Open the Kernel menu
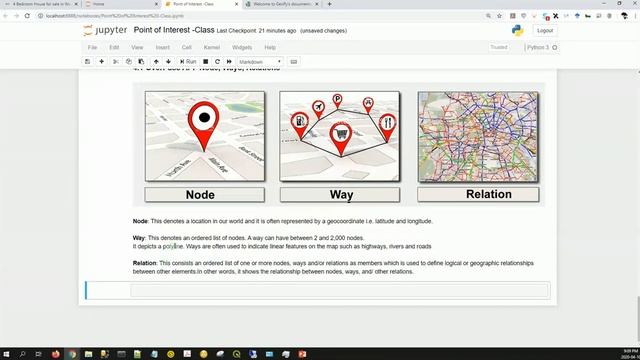640x360 pixels. pos(212,47)
